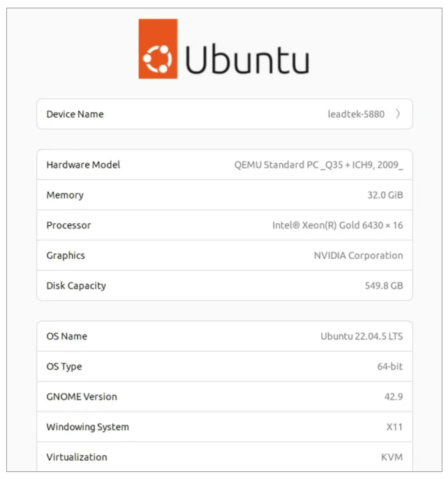Click the 64-bit OS Type value
The image size is (448, 479).
[390, 367]
